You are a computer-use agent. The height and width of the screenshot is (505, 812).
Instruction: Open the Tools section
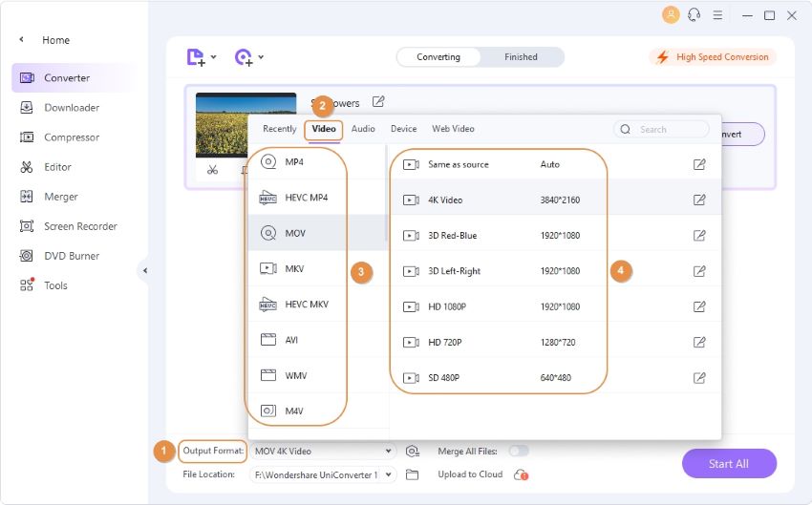pos(44,285)
